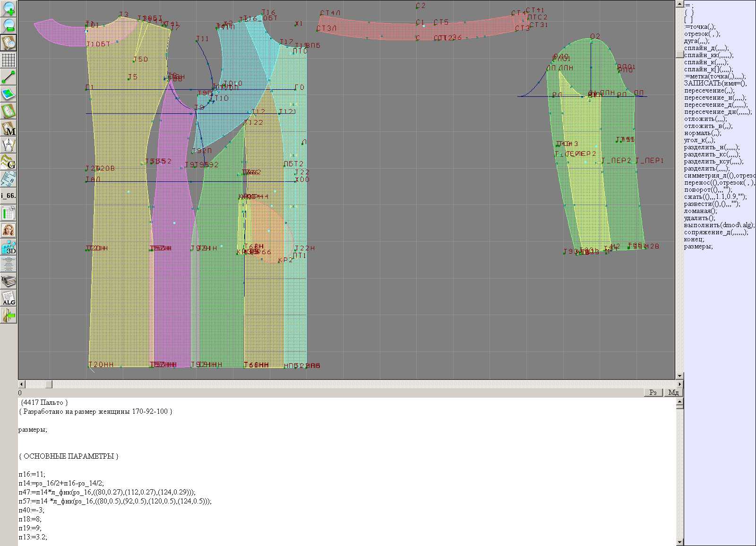756x546 pixels.
Task: Click the horizontal scrollbar left arrow
Action: 21,384
